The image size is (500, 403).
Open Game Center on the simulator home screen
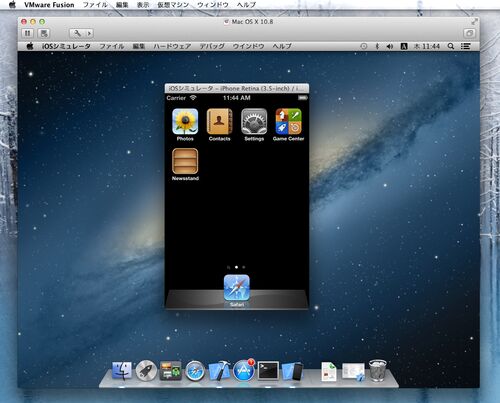coord(288,122)
